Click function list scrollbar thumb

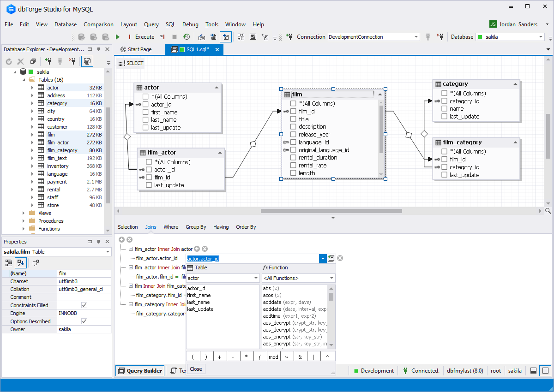click(331, 296)
